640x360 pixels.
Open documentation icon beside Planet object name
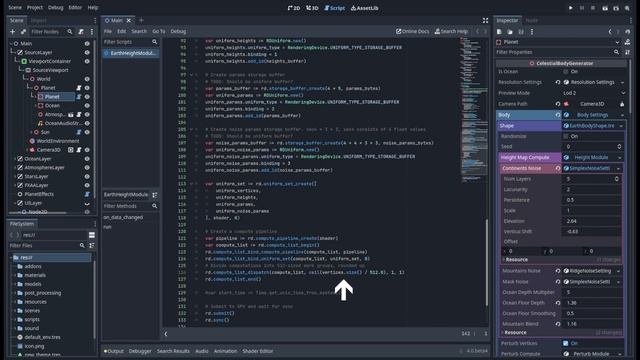tap(627, 42)
